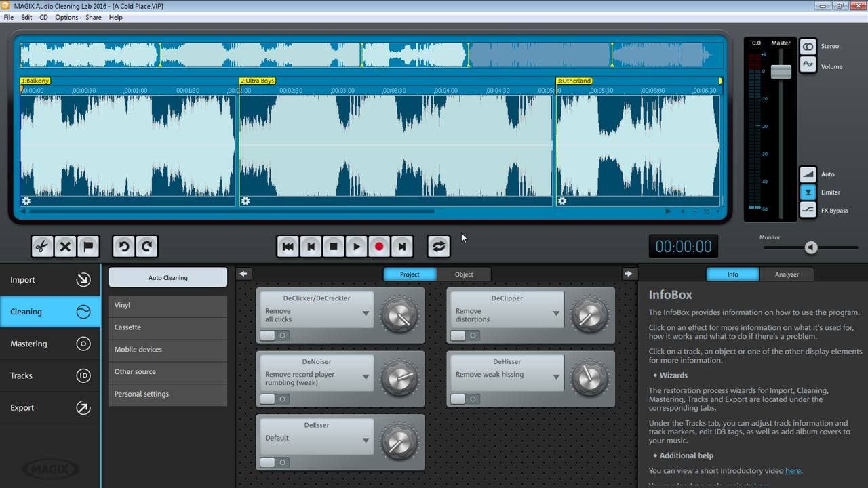Click the Monitor volume slider handle
This screenshot has height=488, width=868.
tap(811, 248)
